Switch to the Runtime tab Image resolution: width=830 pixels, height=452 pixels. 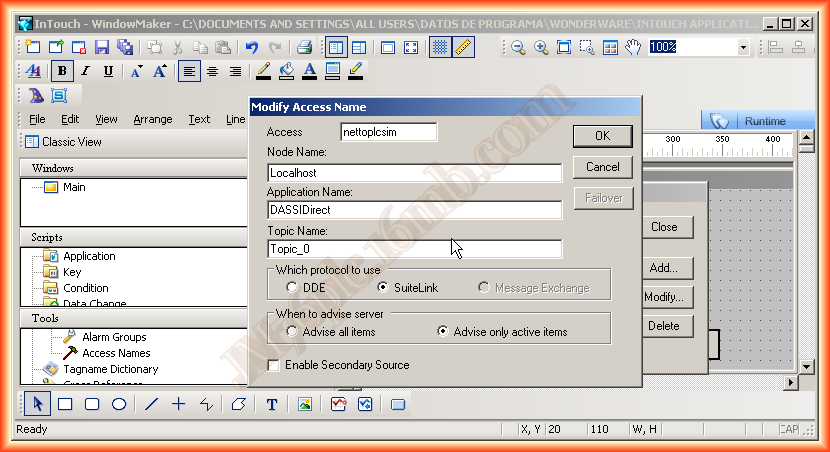(x=764, y=121)
